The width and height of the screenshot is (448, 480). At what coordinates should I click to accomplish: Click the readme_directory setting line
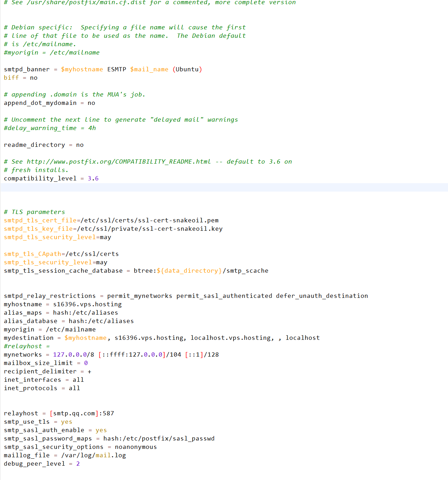point(44,145)
